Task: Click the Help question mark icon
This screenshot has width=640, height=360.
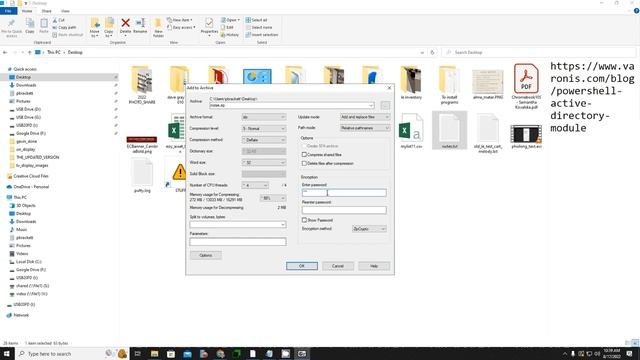Action: (636, 11)
